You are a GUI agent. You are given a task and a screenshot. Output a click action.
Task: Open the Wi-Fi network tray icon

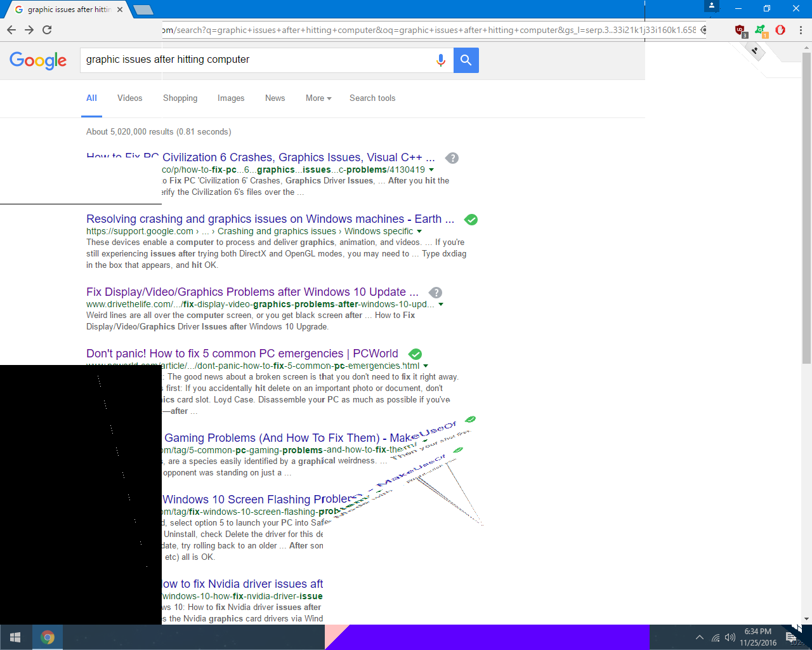[x=716, y=637]
